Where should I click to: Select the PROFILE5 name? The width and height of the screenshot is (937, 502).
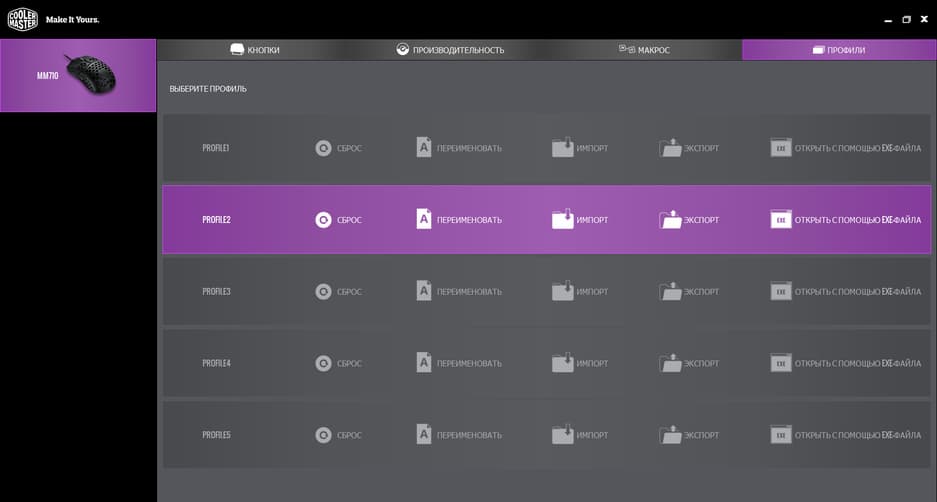click(x=216, y=435)
